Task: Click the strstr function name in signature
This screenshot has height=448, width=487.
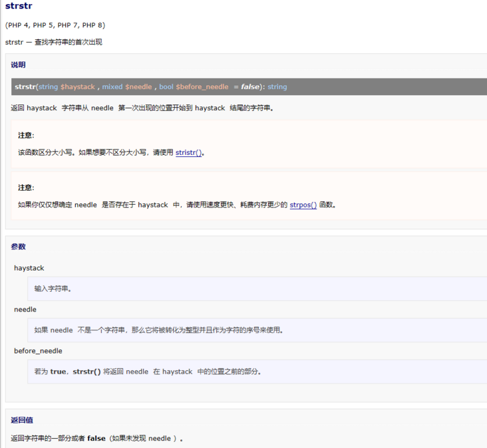Action: click(x=25, y=87)
